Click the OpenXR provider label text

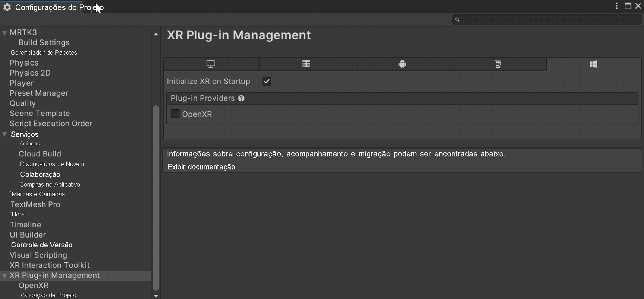197,114
